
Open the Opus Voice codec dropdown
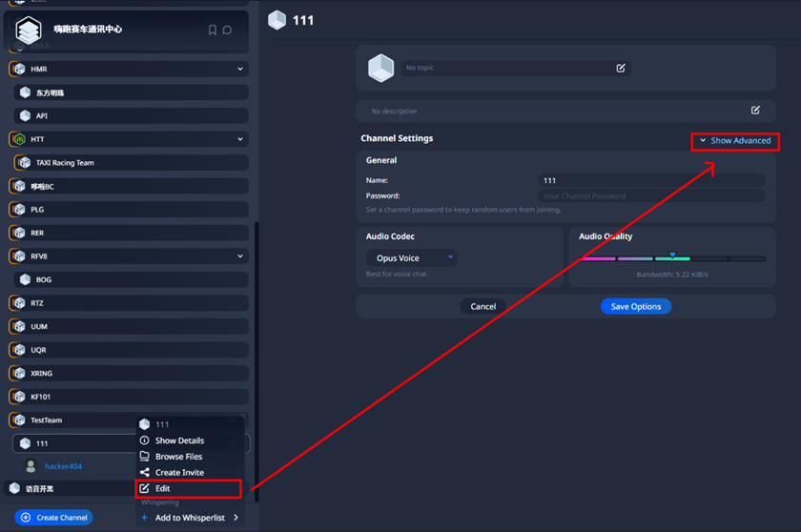412,257
